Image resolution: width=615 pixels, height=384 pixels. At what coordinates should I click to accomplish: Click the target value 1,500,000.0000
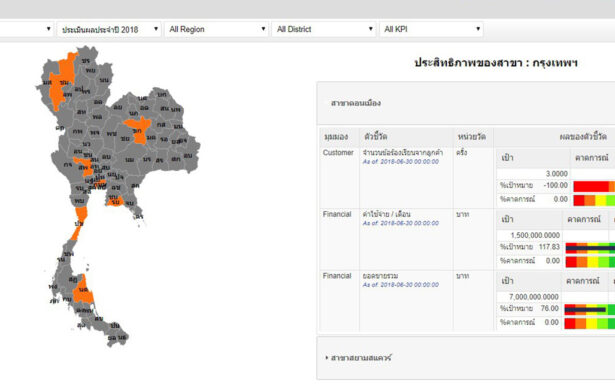pyautogui.click(x=535, y=235)
